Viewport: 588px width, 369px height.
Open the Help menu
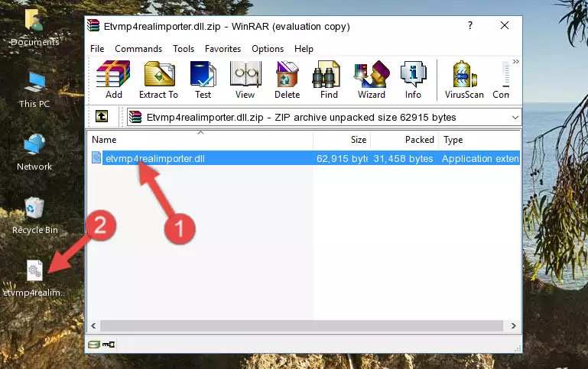coord(304,49)
